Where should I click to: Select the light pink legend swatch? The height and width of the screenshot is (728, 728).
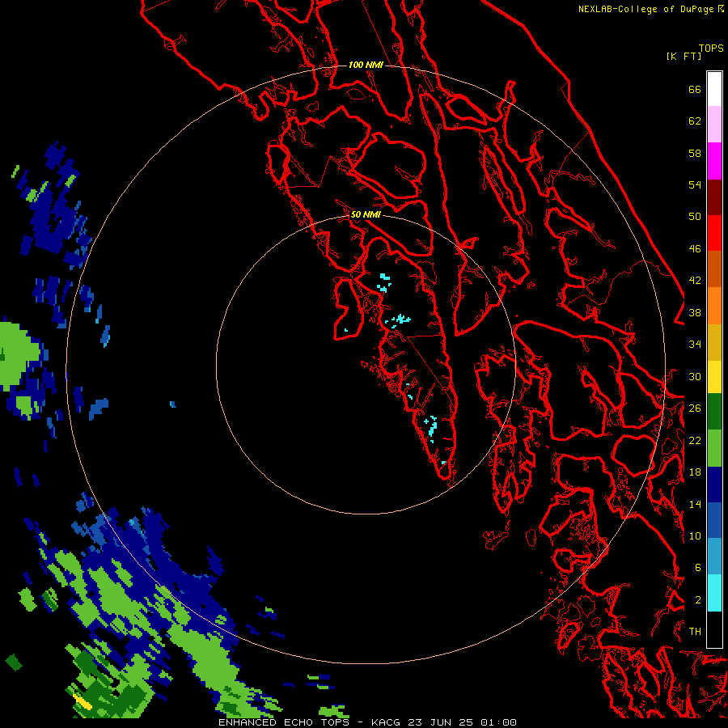[x=714, y=124]
